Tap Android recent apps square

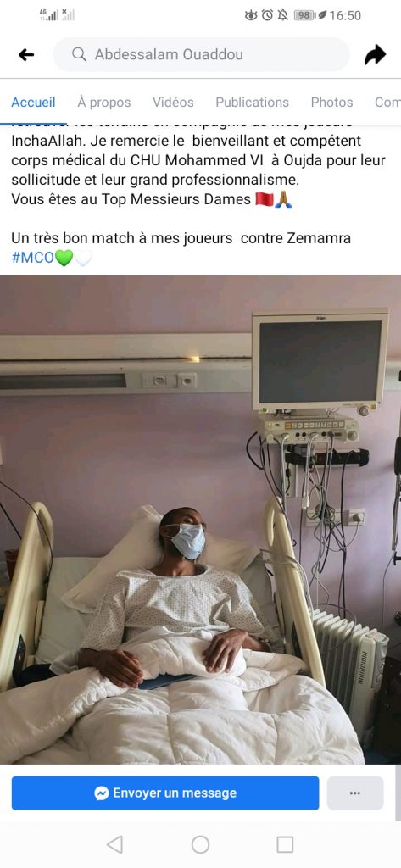285,844
